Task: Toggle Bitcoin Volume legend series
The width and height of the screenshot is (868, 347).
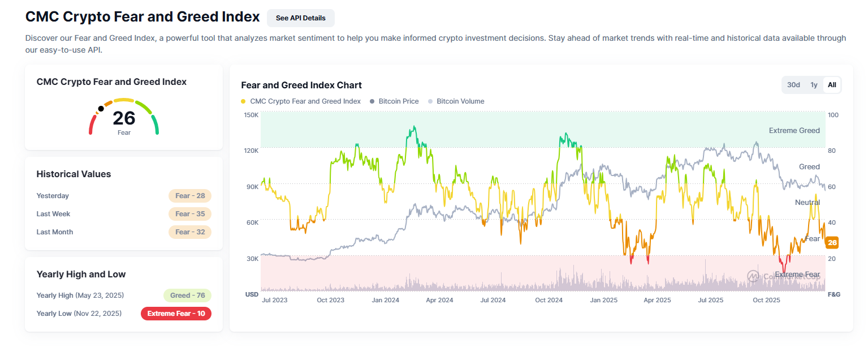Action: [x=456, y=101]
